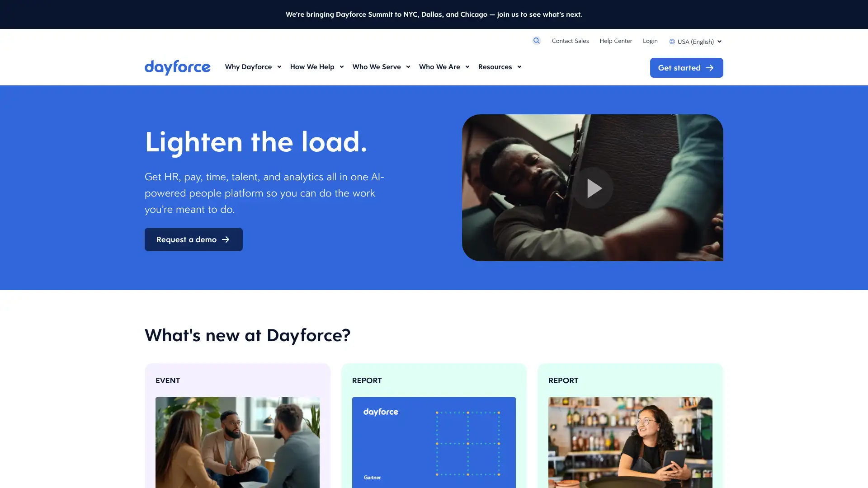Open the Gartner report cover thumbnail
Viewport: 868px width, 488px height.
[x=434, y=442]
